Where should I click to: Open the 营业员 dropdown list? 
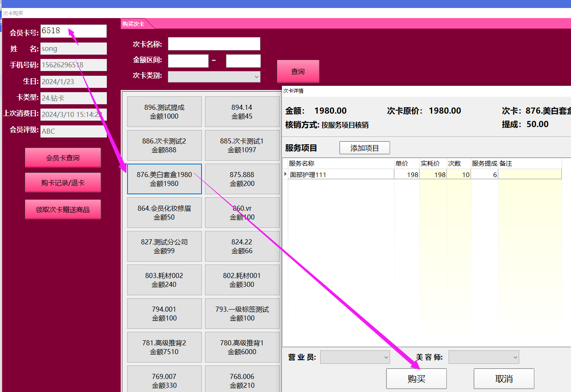click(355, 357)
